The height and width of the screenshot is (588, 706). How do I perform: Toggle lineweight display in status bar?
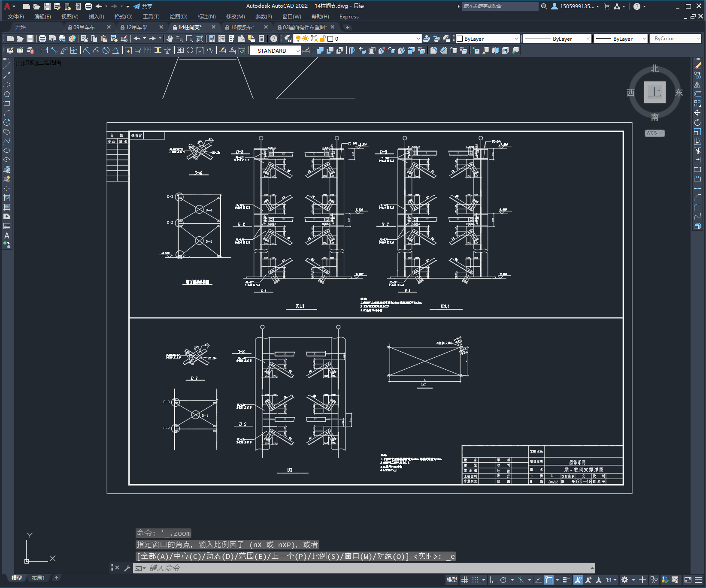567,580
